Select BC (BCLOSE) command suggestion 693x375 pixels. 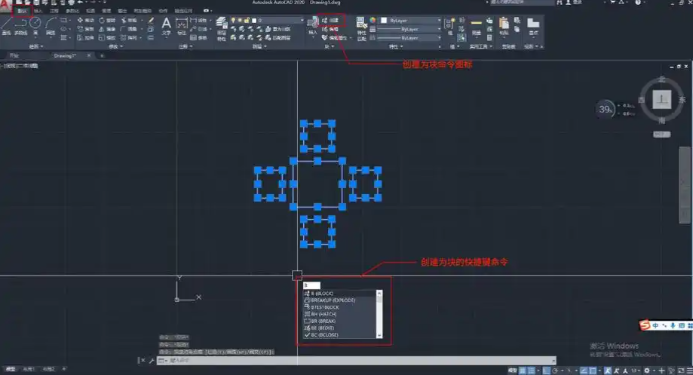pos(339,335)
